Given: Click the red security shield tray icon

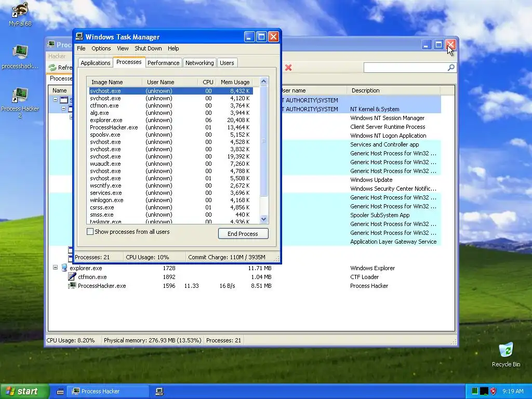Looking at the screenshot, I should click(x=494, y=391).
